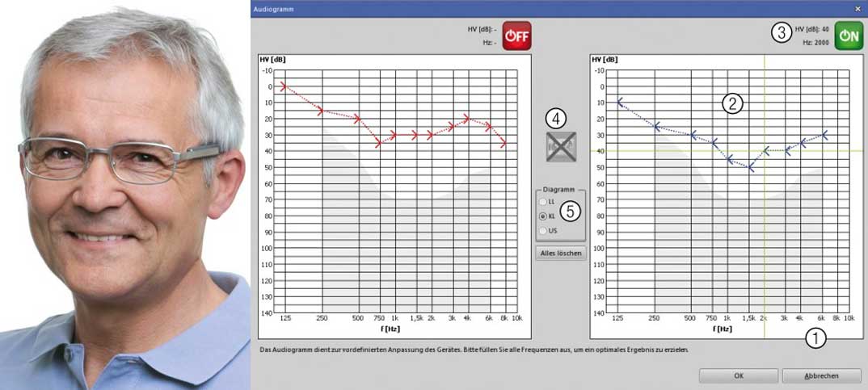Toggle the red OFF button above the left audiogram

516,36
